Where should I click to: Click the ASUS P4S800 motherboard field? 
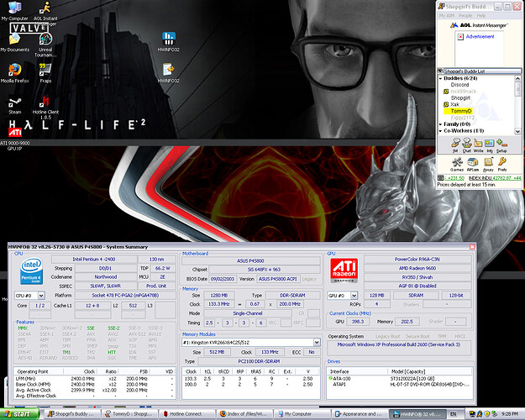250,260
